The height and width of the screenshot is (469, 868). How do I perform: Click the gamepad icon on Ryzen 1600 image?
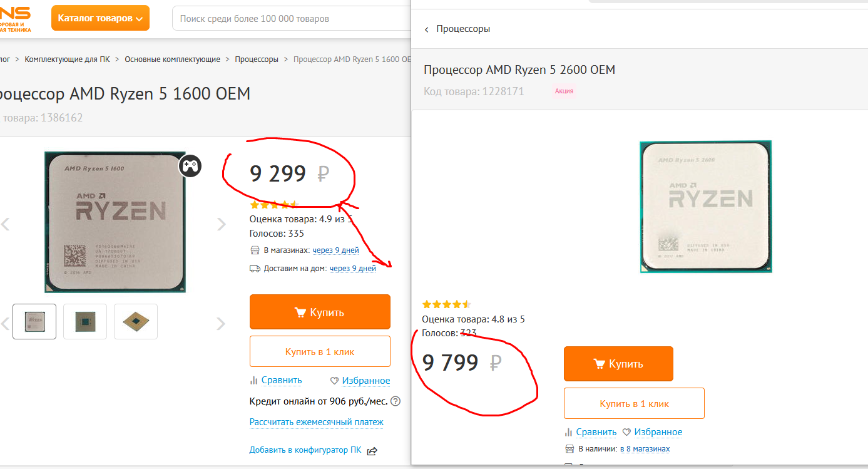(190, 166)
